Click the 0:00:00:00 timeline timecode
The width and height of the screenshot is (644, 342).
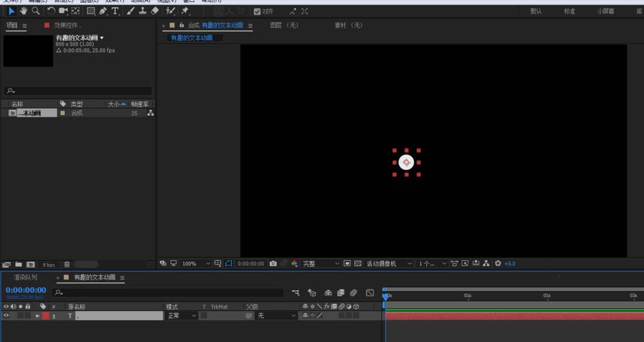pyautogui.click(x=26, y=290)
